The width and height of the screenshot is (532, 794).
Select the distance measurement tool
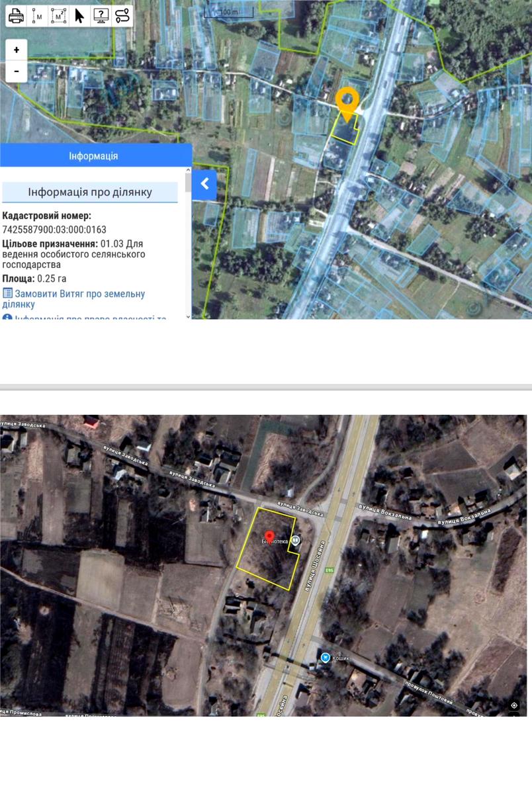click(x=37, y=16)
